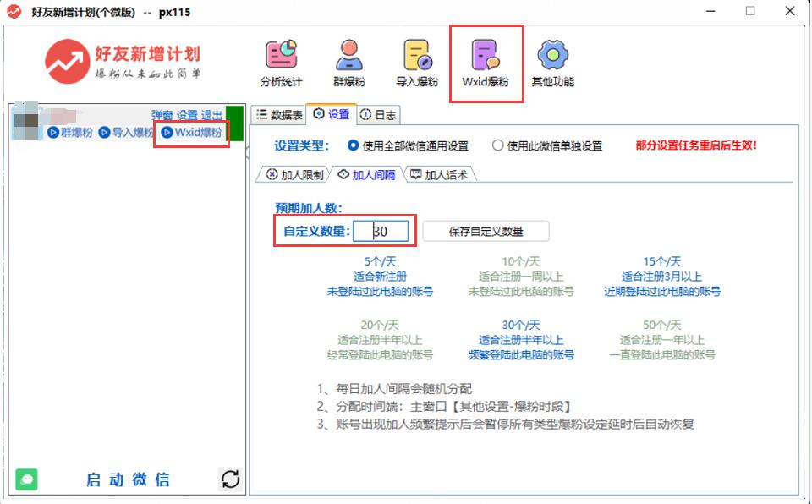Open the 加人话术 sub-tab
Screen dimensions: 812x504
click(439, 175)
